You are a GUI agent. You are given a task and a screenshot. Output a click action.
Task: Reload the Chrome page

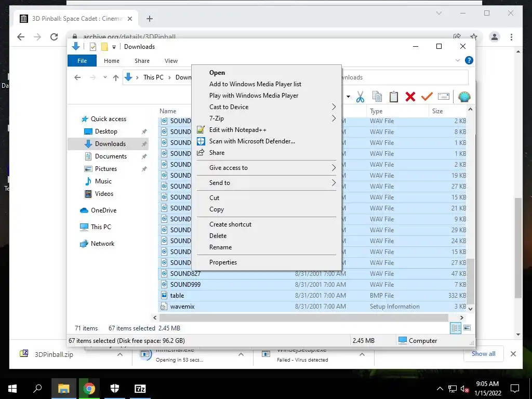coord(54,37)
